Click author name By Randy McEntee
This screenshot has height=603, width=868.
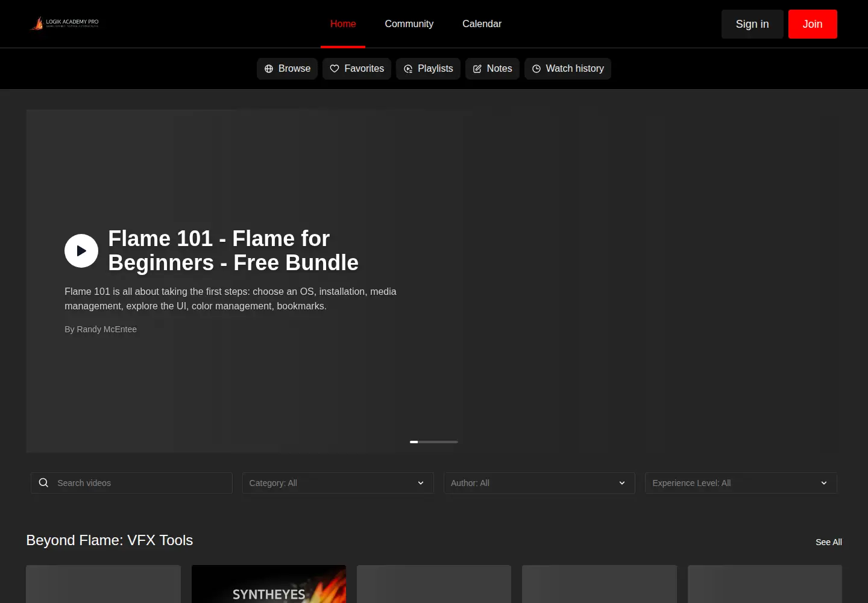pyautogui.click(x=101, y=329)
